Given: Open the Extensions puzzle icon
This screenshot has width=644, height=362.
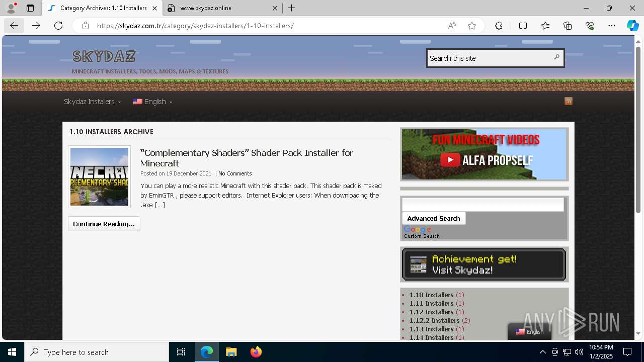Looking at the screenshot, I should [499, 26].
